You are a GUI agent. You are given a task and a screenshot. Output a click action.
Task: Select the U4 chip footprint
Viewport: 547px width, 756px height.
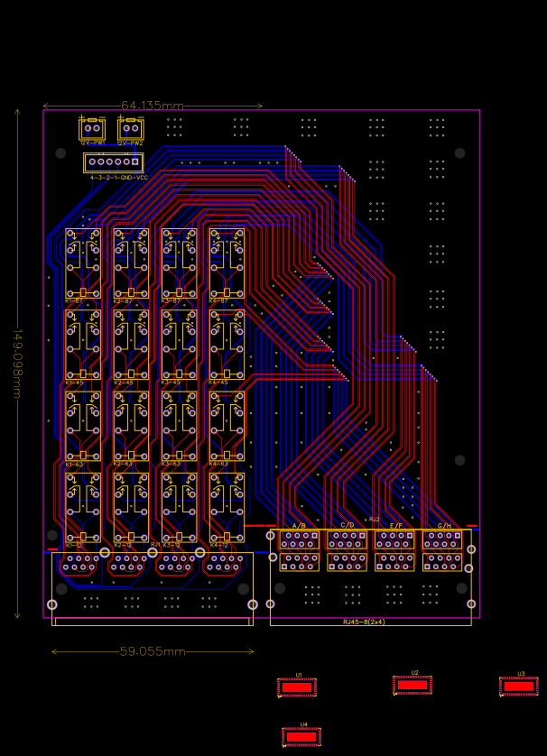pyautogui.click(x=301, y=737)
